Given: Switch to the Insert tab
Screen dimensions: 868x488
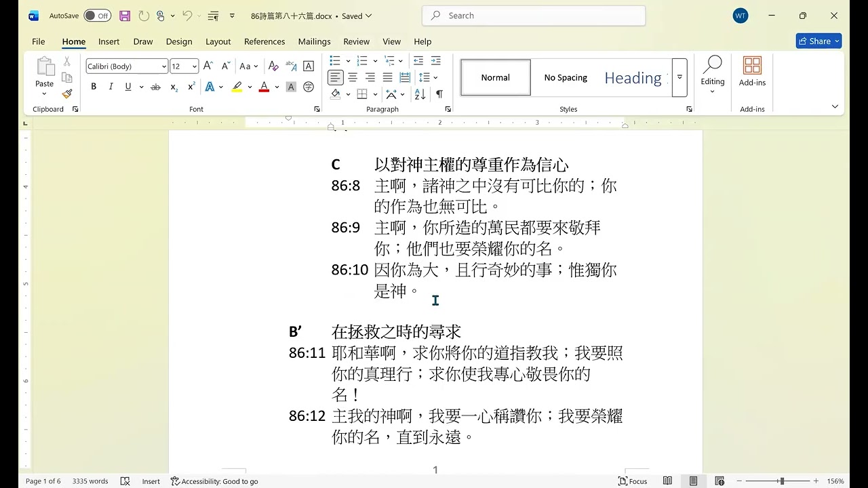Looking at the screenshot, I should 108,41.
